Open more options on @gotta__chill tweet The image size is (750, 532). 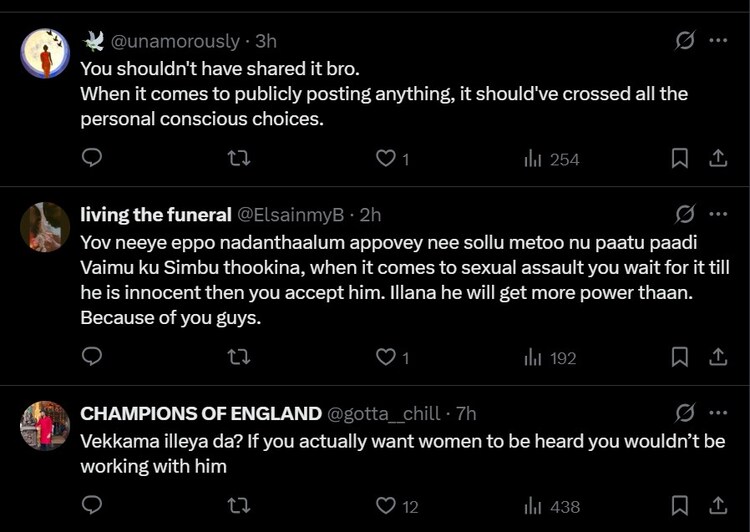tap(718, 413)
